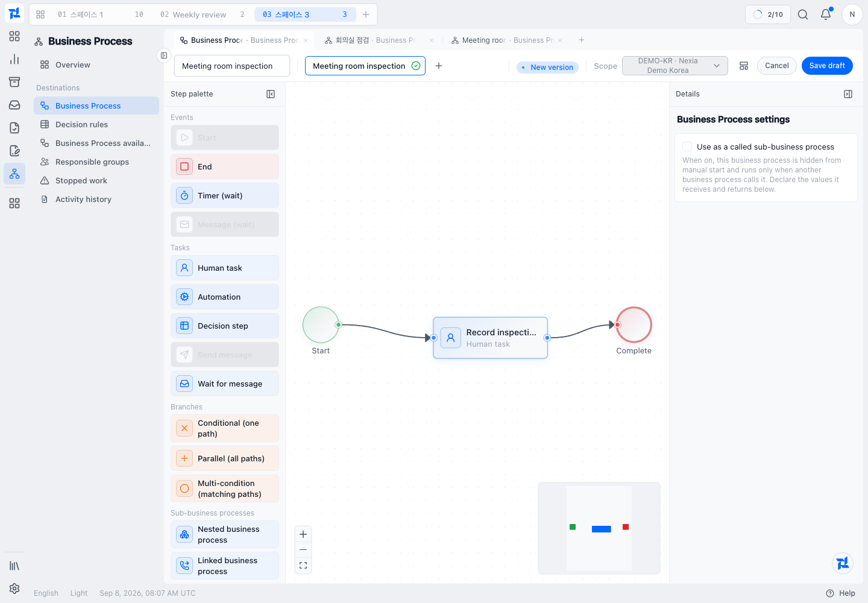The height and width of the screenshot is (603, 868).
Task: Click the fit-to-screen canvas icon
Action: (x=303, y=566)
